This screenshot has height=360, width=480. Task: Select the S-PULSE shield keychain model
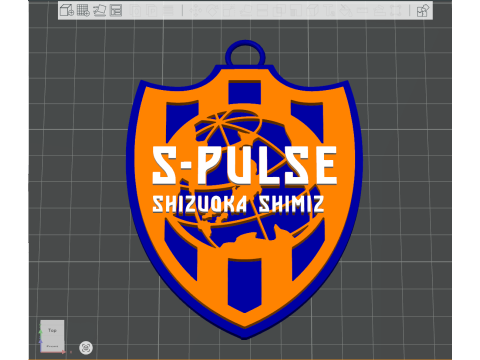coord(244,190)
